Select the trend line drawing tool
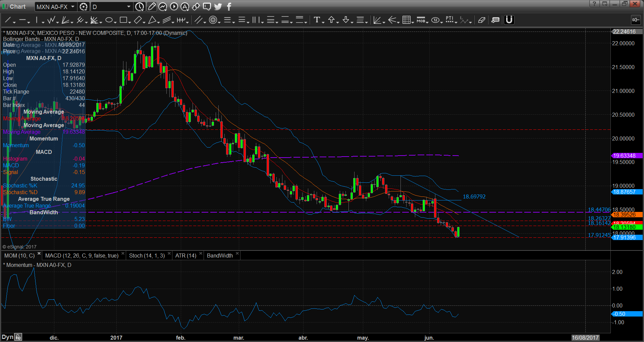Image resolution: width=644 pixels, height=342 pixels. pos(8,20)
